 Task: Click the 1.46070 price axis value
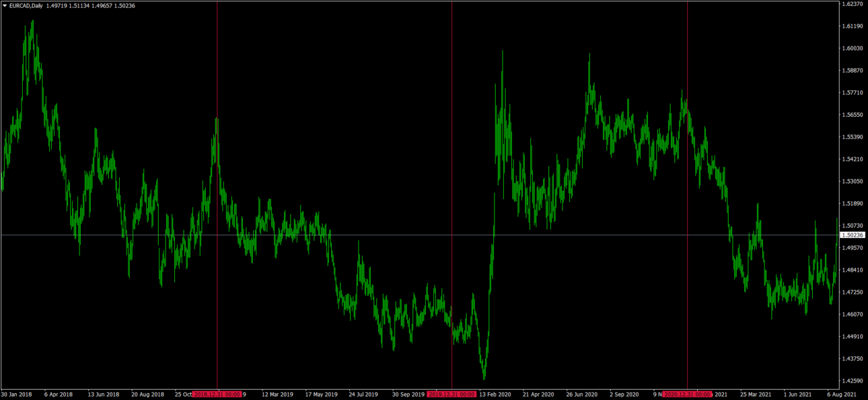[852, 315]
